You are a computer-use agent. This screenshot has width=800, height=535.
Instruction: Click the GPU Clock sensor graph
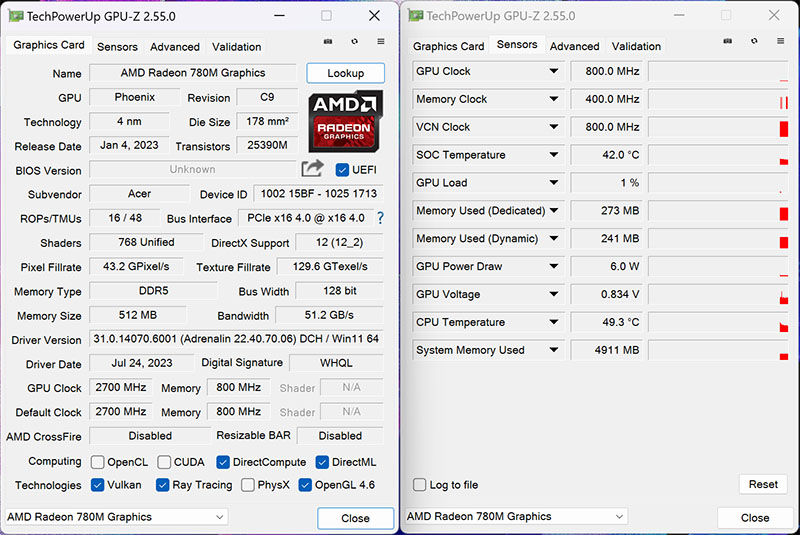tap(718, 71)
